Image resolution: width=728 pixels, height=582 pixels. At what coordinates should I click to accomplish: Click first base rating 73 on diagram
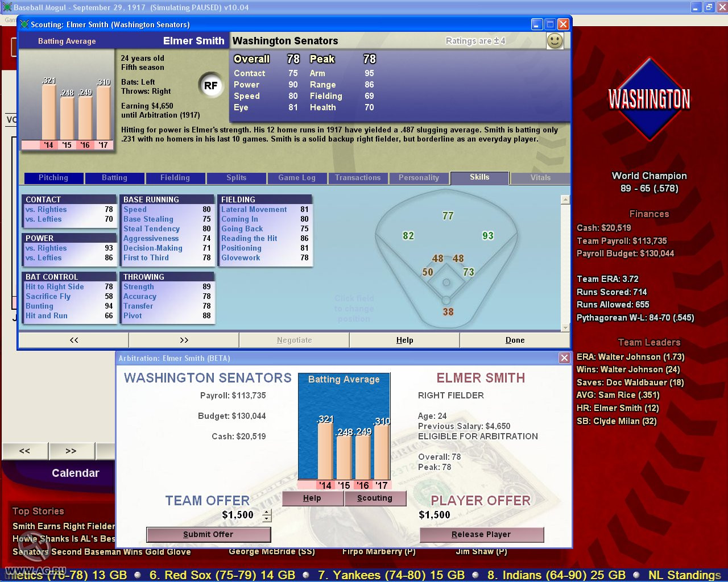click(x=469, y=272)
